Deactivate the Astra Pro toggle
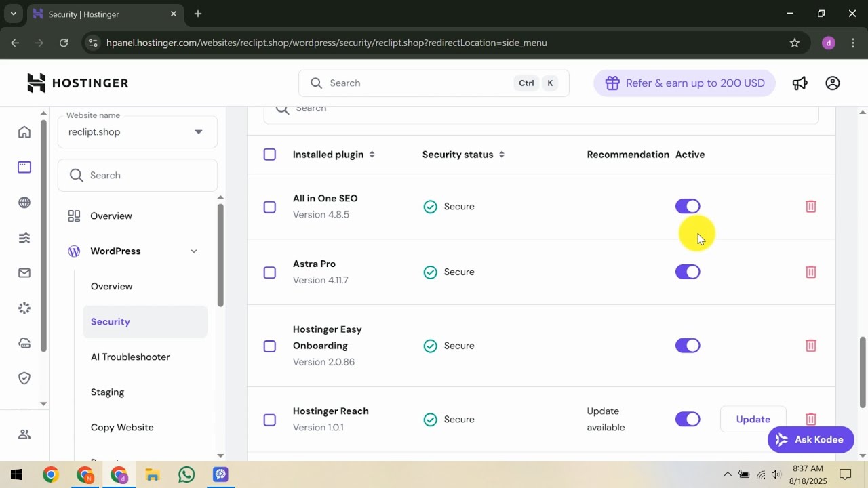Image resolution: width=868 pixels, height=488 pixels. click(x=688, y=272)
